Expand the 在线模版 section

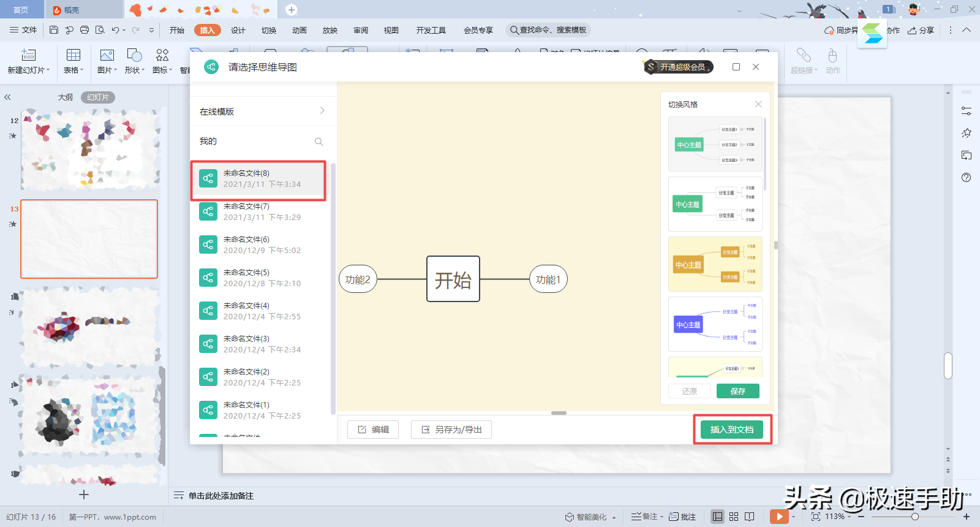point(263,111)
